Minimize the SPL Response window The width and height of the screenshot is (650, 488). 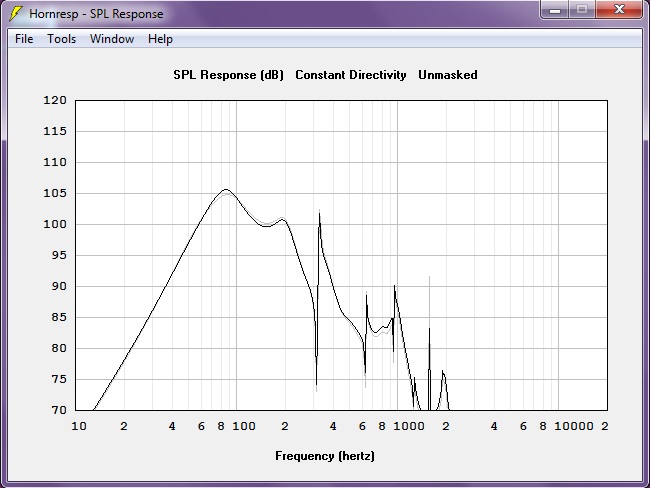point(556,10)
